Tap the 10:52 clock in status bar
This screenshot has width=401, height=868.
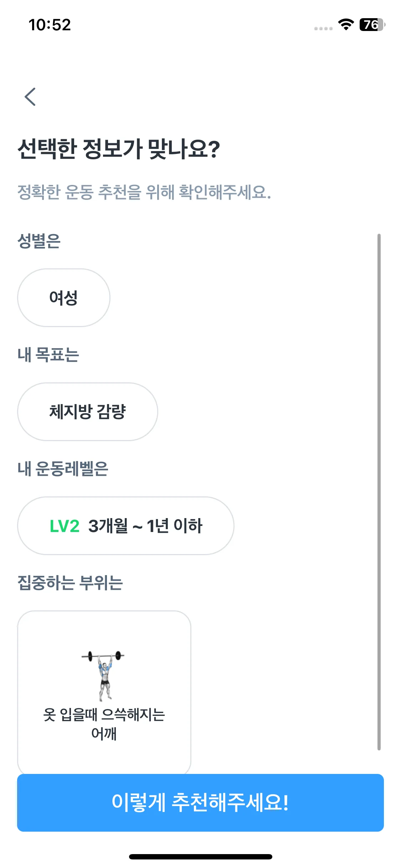(50, 25)
